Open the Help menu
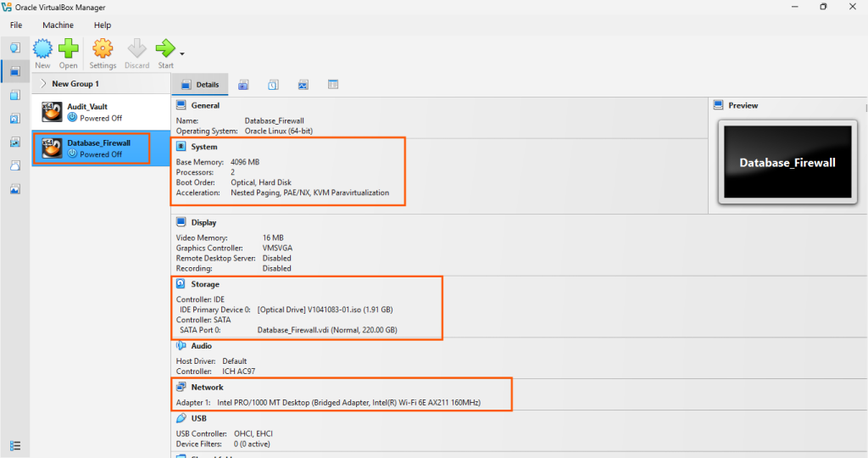Screen dimensions: 868x458 point(103,25)
